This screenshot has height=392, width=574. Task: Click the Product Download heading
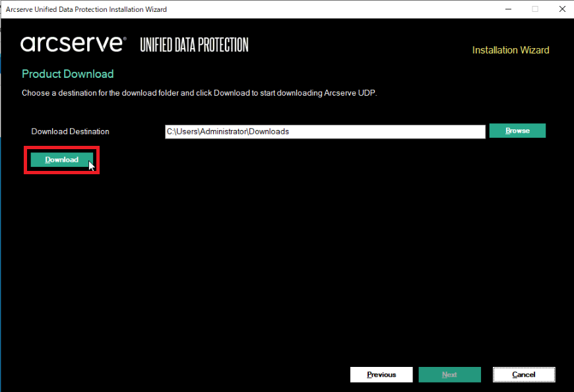click(x=68, y=74)
